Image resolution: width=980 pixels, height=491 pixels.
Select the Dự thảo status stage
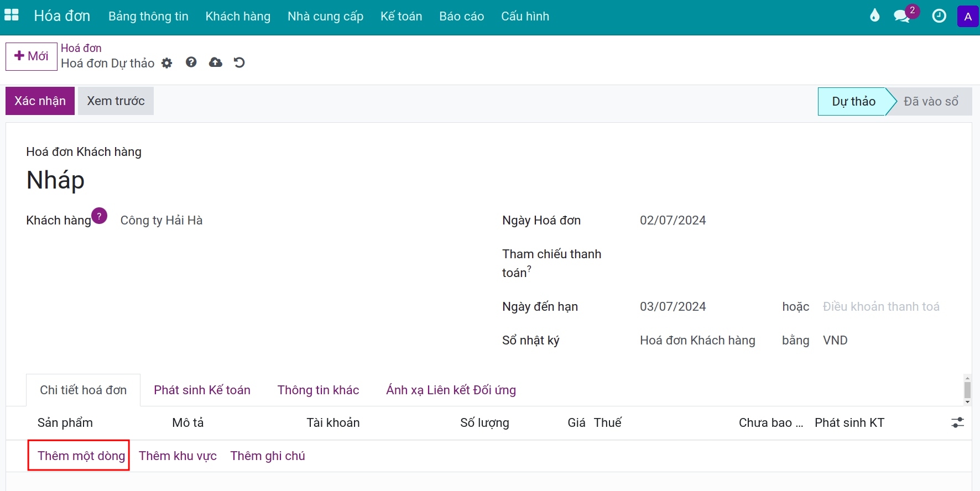(853, 102)
